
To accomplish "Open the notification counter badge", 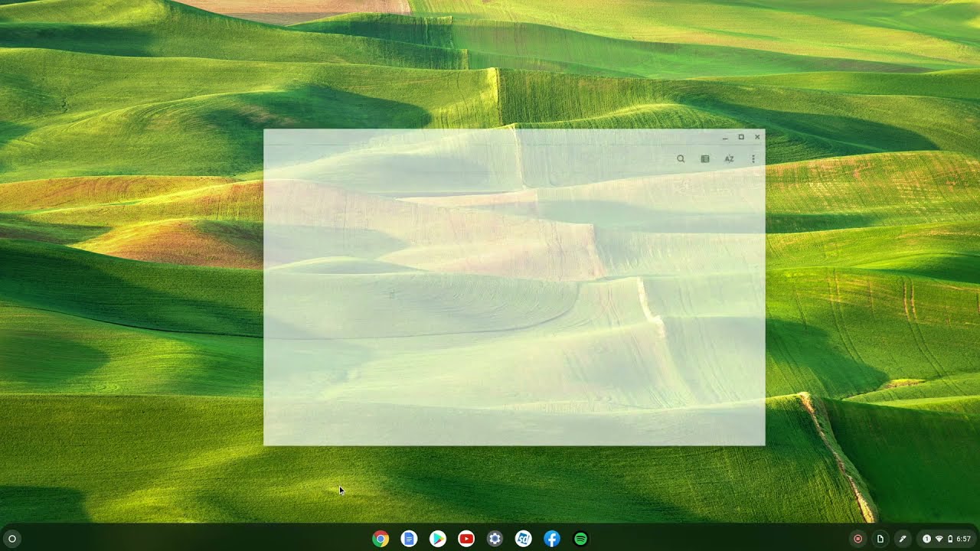I will (x=926, y=539).
